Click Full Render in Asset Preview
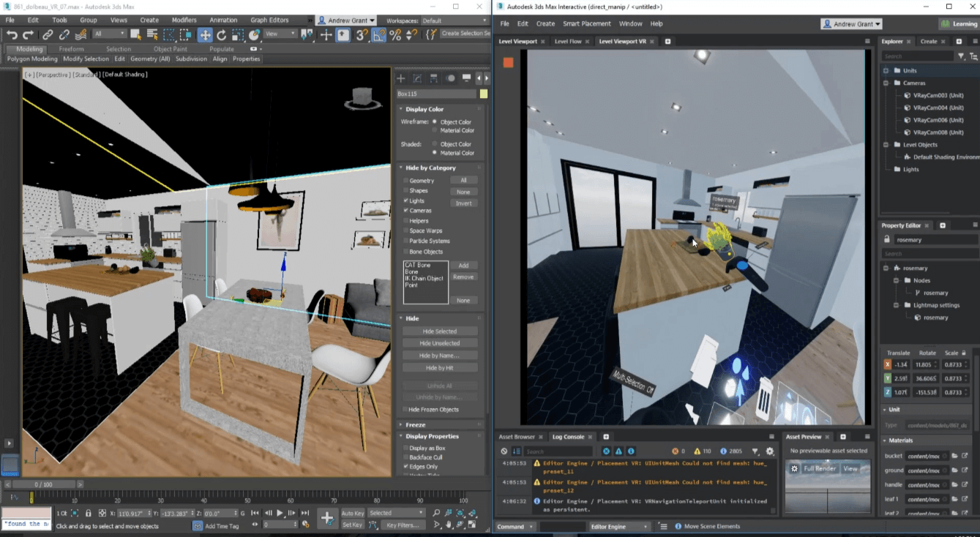Screen dimensions: 980x537 click(820, 468)
